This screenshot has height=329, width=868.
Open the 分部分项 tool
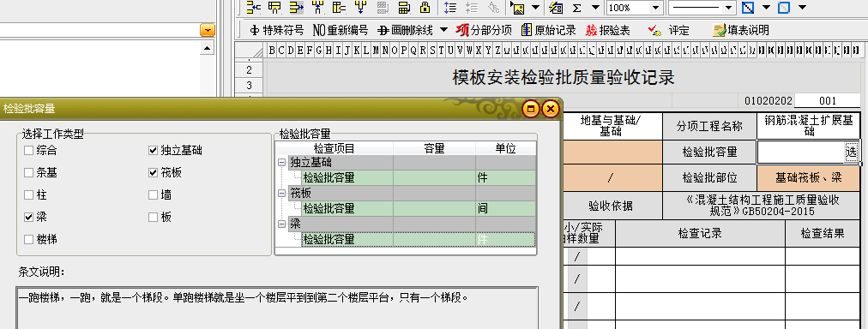click(484, 30)
